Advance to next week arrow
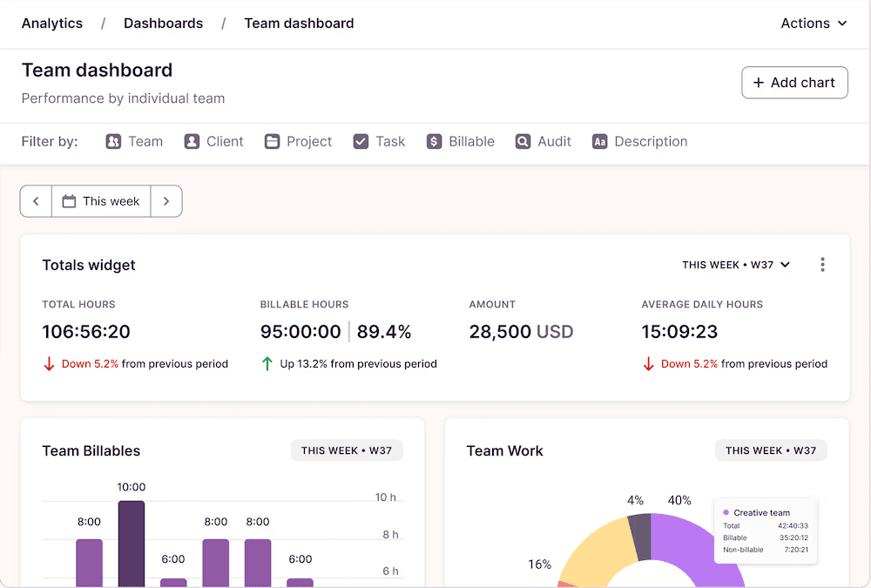871x588 pixels. (x=166, y=201)
